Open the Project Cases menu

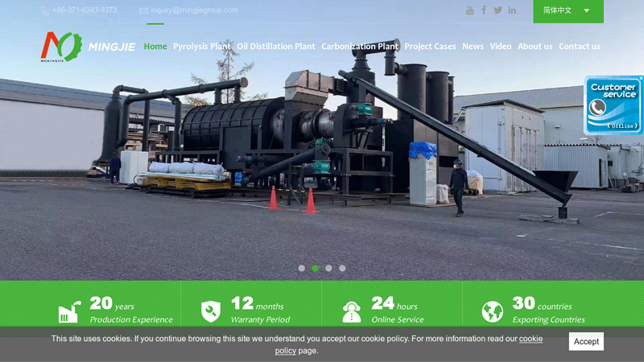pyautogui.click(x=430, y=47)
